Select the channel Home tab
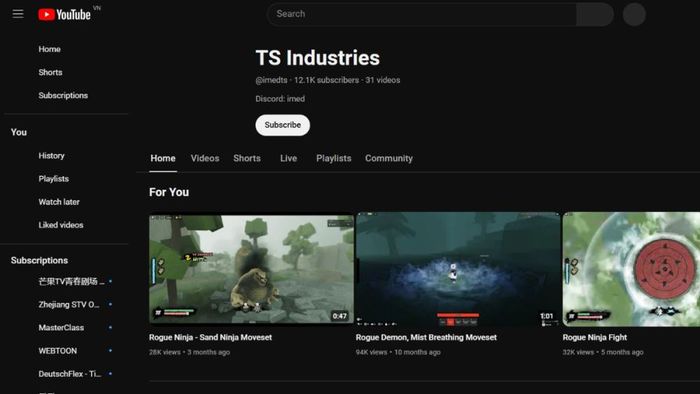The image size is (700, 394). click(x=163, y=158)
